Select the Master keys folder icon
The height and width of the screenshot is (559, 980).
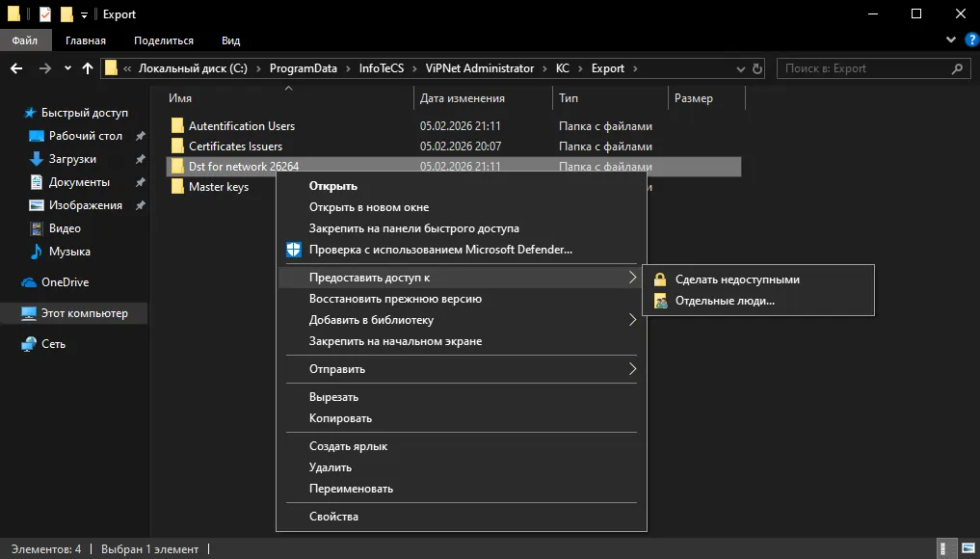(x=177, y=186)
